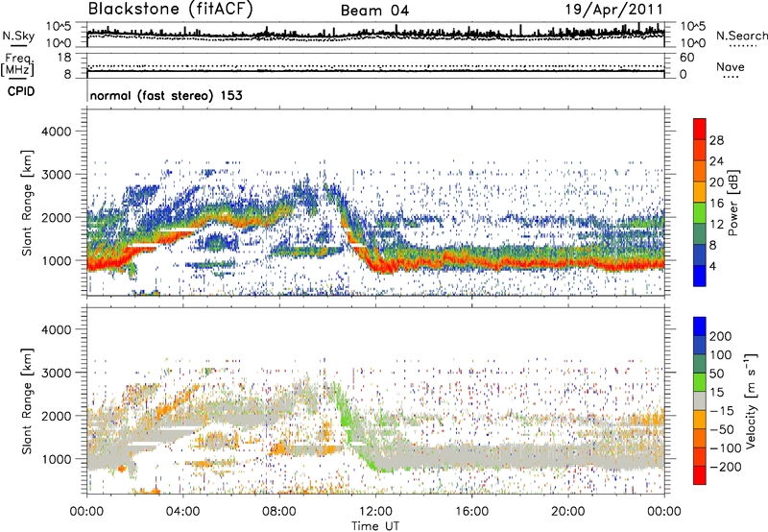Click the "20:00" time tick label

click(567, 512)
